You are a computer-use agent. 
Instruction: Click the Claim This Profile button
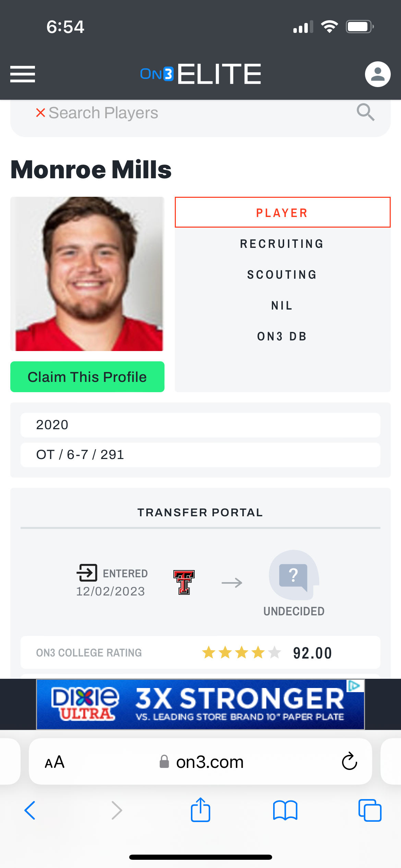87,377
